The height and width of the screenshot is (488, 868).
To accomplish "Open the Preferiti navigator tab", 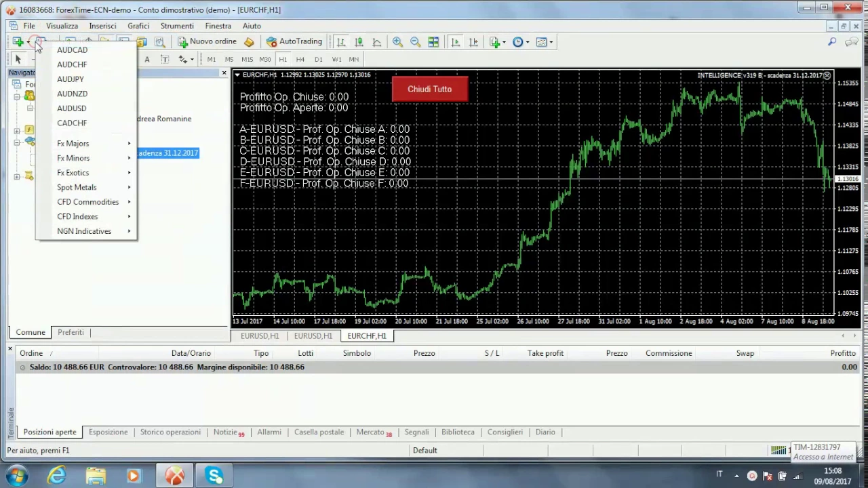I will click(71, 332).
